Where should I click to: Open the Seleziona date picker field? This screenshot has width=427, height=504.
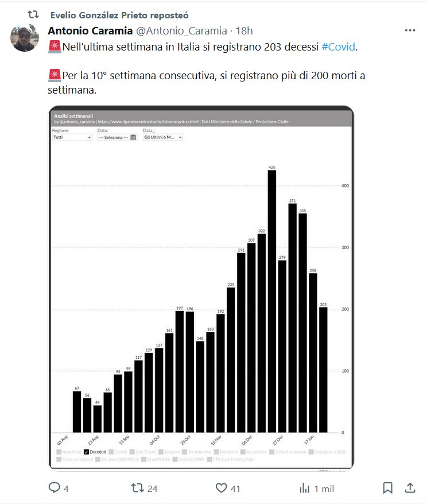tap(114, 138)
